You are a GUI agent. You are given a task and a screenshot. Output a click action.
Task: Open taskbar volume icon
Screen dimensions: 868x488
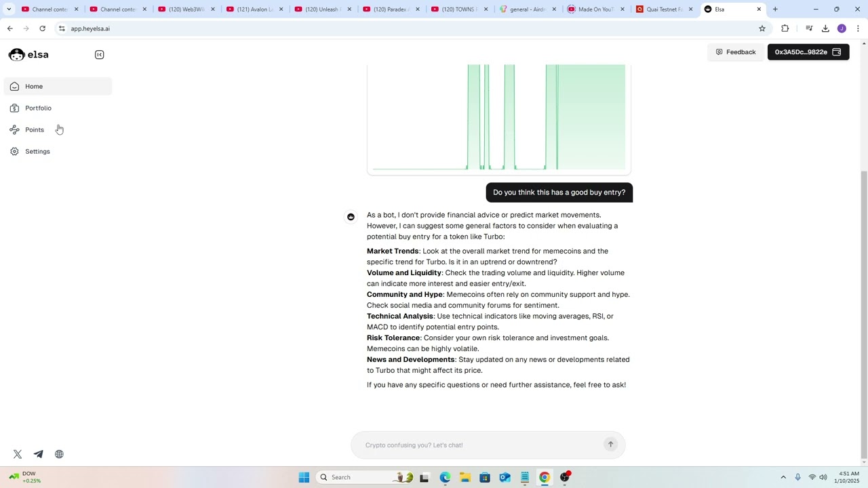click(x=823, y=477)
